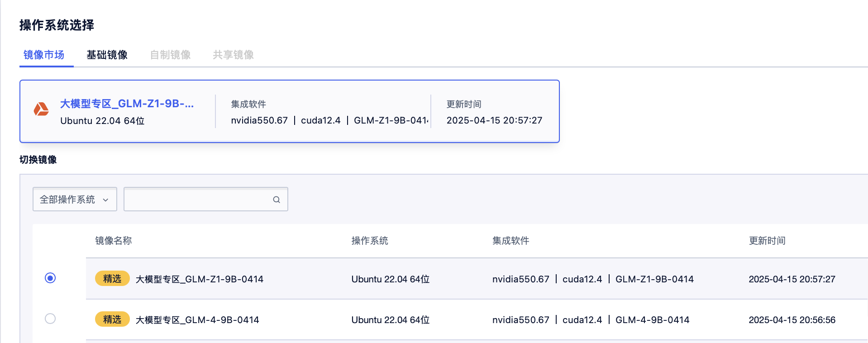Click the 集成软件 column header in table
The image size is (868, 343).
point(510,241)
